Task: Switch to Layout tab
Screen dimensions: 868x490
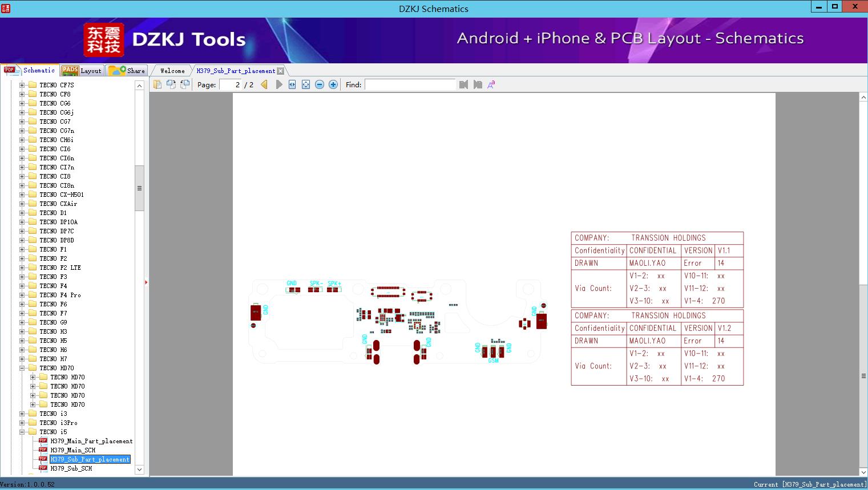Action: [81, 71]
